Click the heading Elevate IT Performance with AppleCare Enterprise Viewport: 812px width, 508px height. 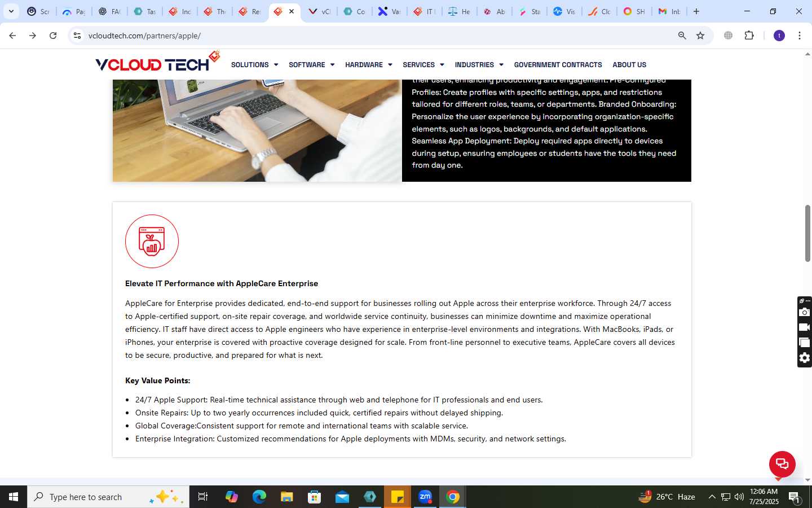(222, 283)
